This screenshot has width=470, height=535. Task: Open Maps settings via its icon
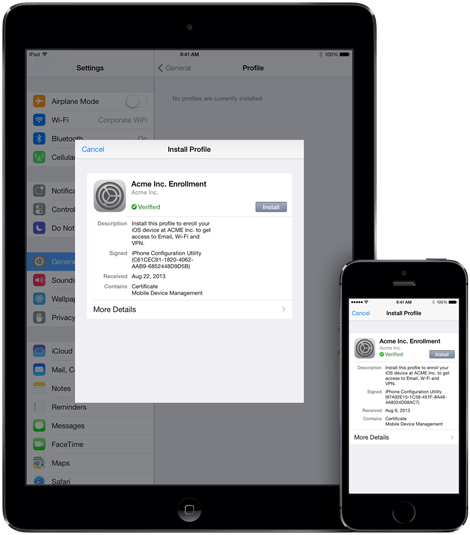[39, 463]
